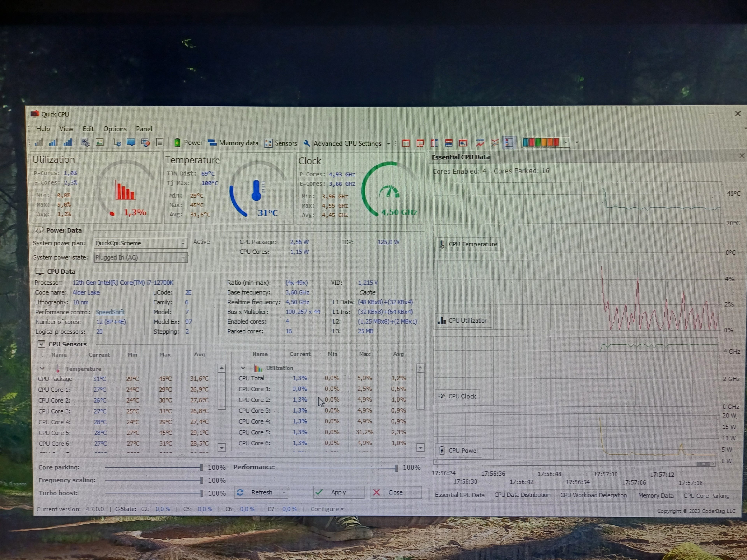Open the color scheme dropdown
Image resolution: width=747 pixels, height=560 pixels.
566,143
